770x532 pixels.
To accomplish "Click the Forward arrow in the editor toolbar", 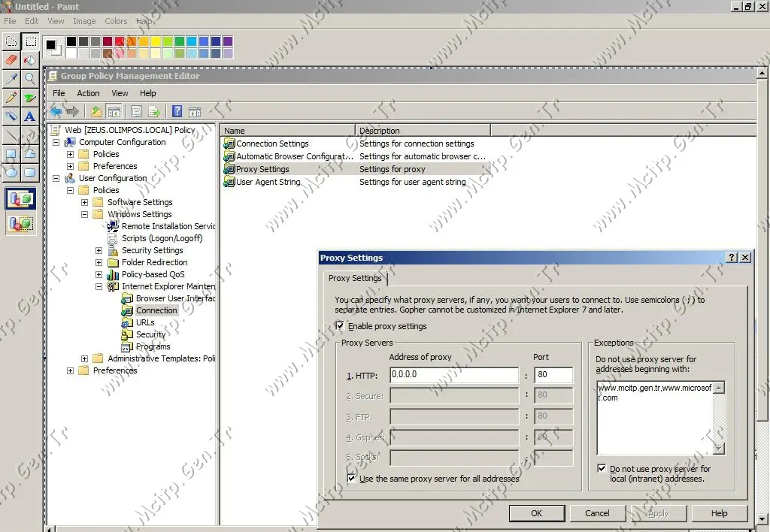I will (x=73, y=112).
